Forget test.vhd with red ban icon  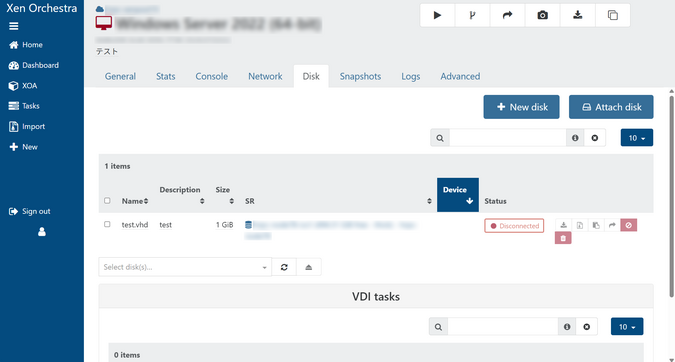point(629,225)
